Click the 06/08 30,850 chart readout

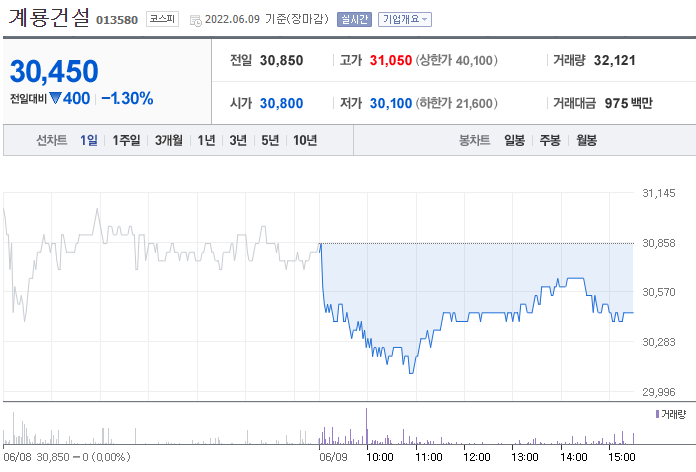(x=67, y=457)
